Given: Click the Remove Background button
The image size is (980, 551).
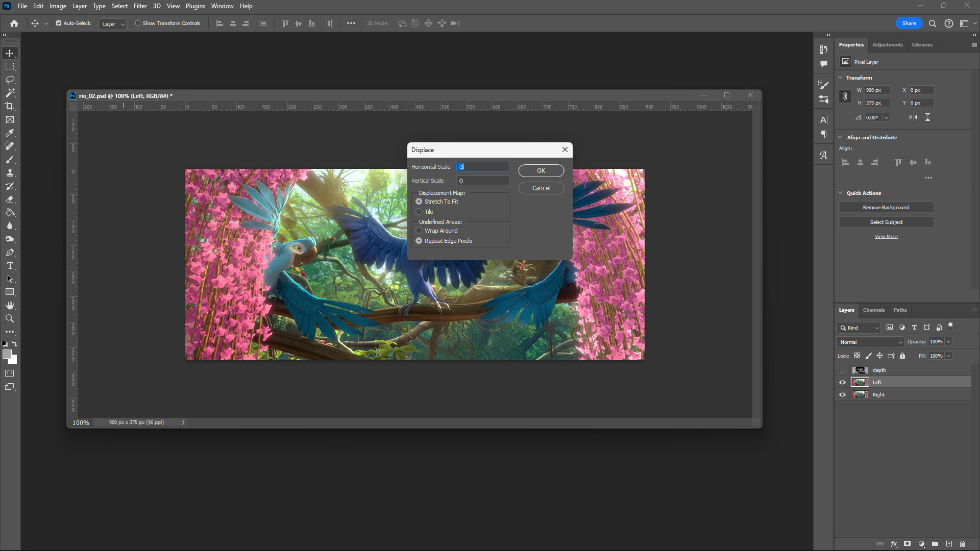Looking at the screenshot, I should point(886,208).
